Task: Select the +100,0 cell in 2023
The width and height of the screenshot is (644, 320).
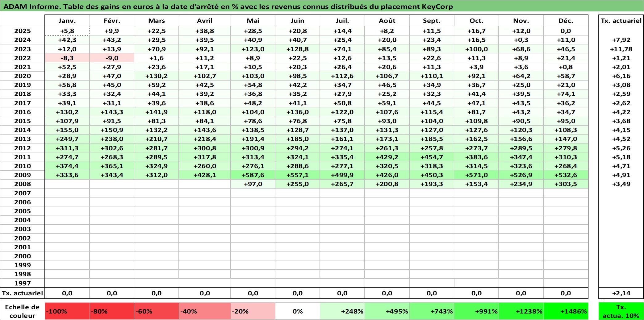Action: (x=476, y=49)
